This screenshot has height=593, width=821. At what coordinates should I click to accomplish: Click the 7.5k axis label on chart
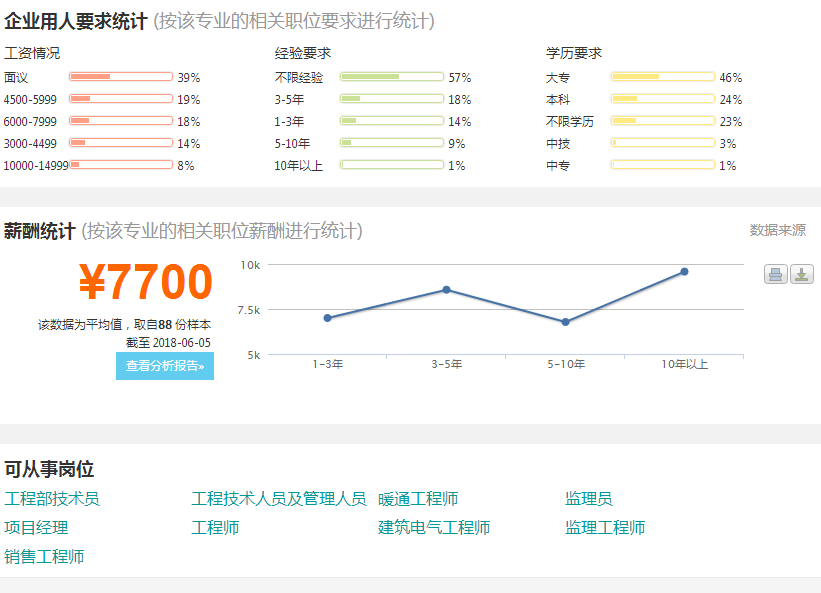(249, 310)
